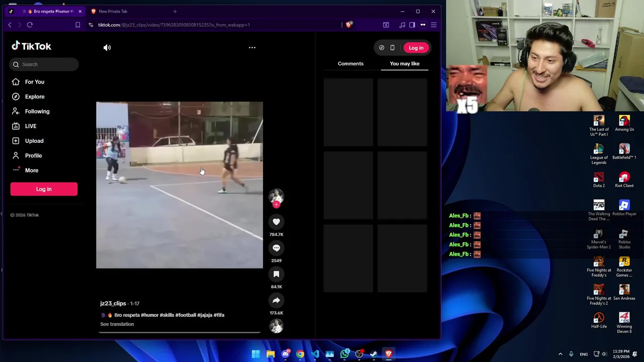The width and height of the screenshot is (644, 362).
Task: Open the ENG language switcher
Action: point(584,354)
